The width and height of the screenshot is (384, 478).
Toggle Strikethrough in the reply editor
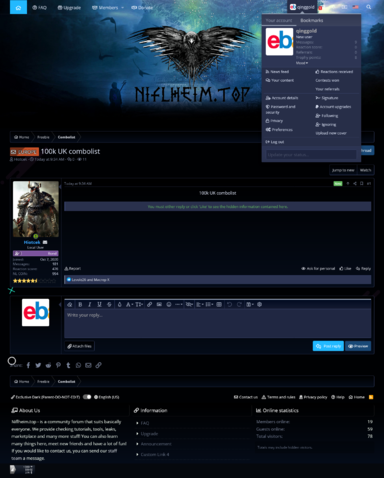pos(109,304)
